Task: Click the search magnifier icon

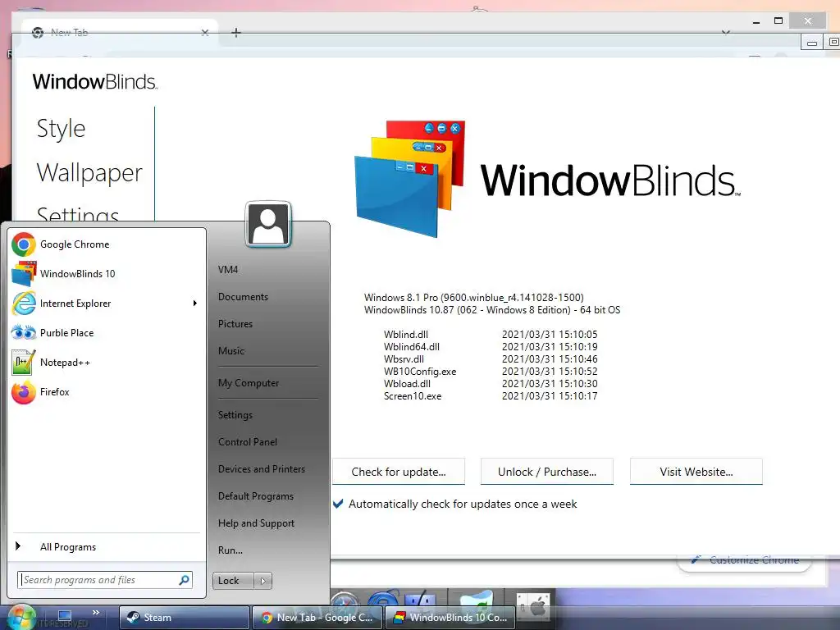Action: 184,580
